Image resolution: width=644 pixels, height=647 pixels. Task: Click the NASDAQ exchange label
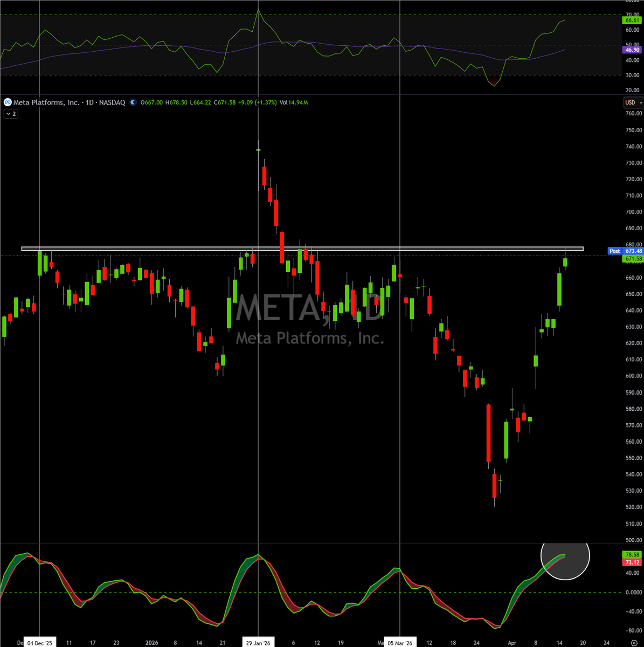click(x=113, y=102)
